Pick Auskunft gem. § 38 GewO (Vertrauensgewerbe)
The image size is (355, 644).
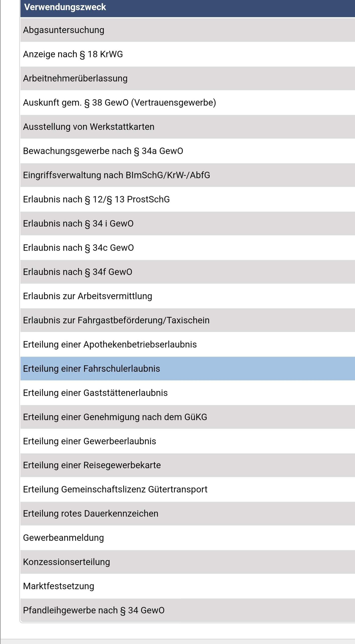click(x=119, y=103)
